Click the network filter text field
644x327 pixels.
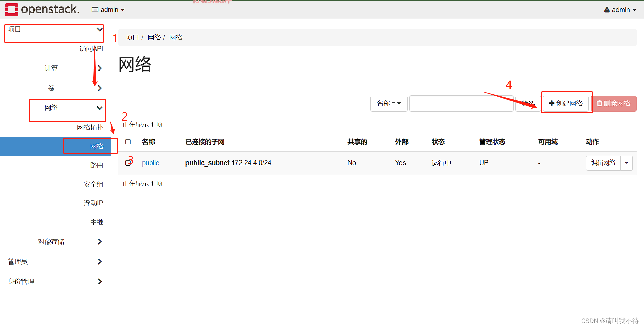coord(461,103)
